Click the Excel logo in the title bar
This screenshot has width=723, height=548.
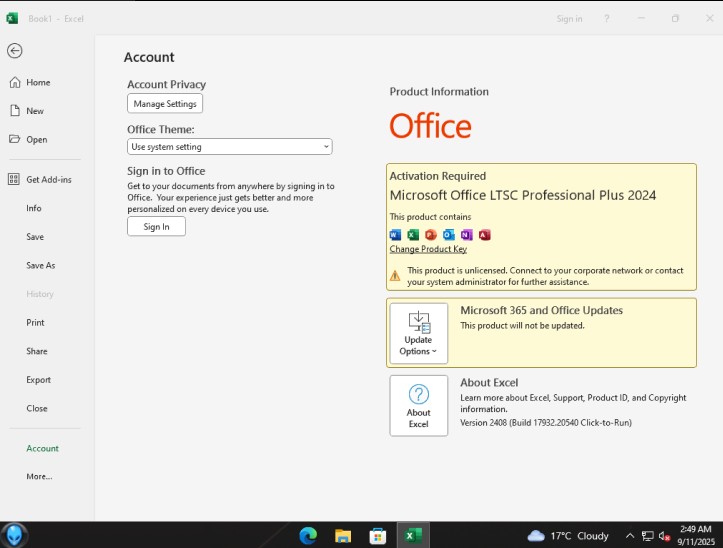point(12,18)
